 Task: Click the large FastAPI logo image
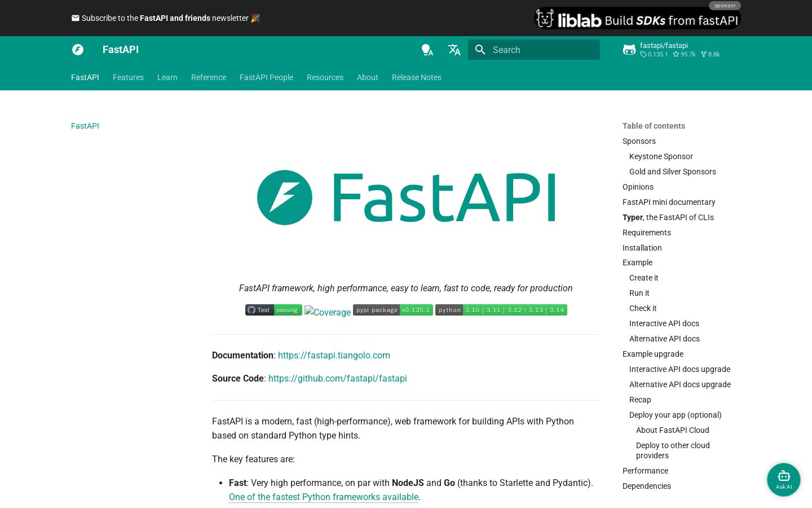click(406, 198)
